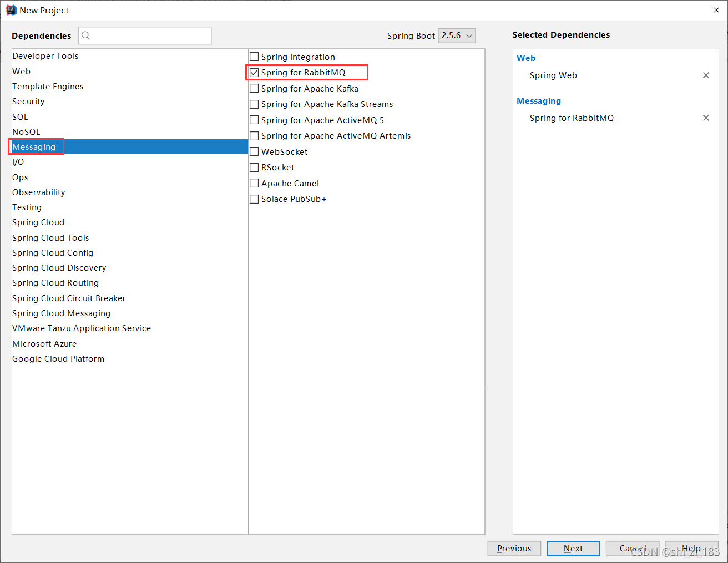Proceed with the Next button

[x=573, y=549]
